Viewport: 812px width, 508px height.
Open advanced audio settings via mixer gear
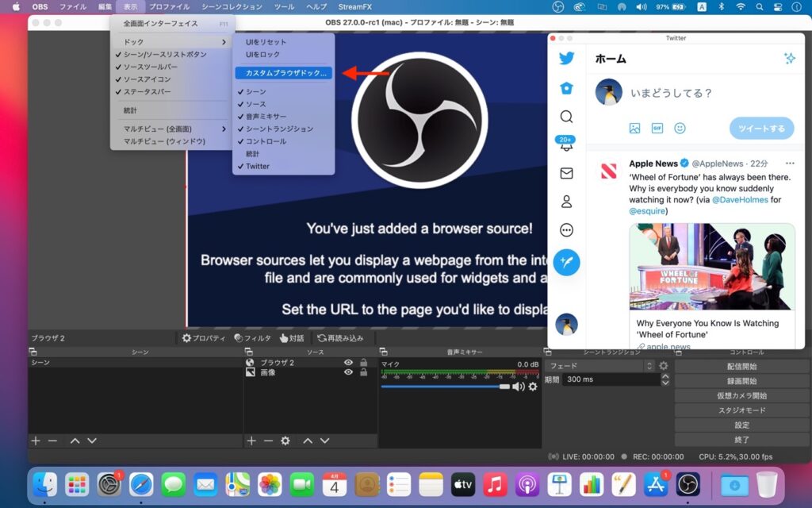click(x=534, y=387)
